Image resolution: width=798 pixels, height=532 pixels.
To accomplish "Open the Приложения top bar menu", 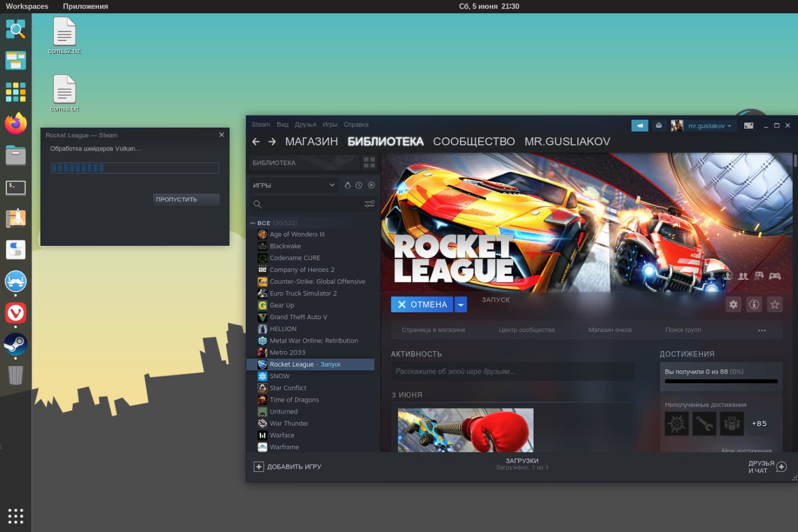I will [85, 6].
